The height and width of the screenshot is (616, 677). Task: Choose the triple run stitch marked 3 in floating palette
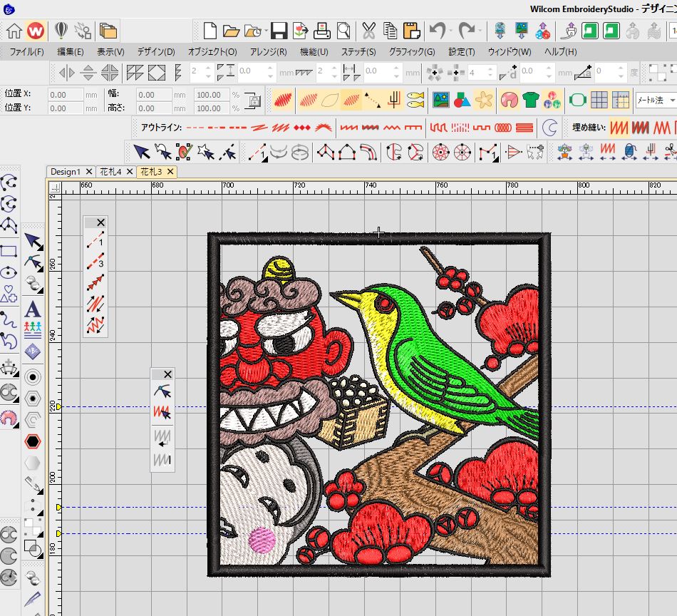pyautogui.click(x=95, y=261)
